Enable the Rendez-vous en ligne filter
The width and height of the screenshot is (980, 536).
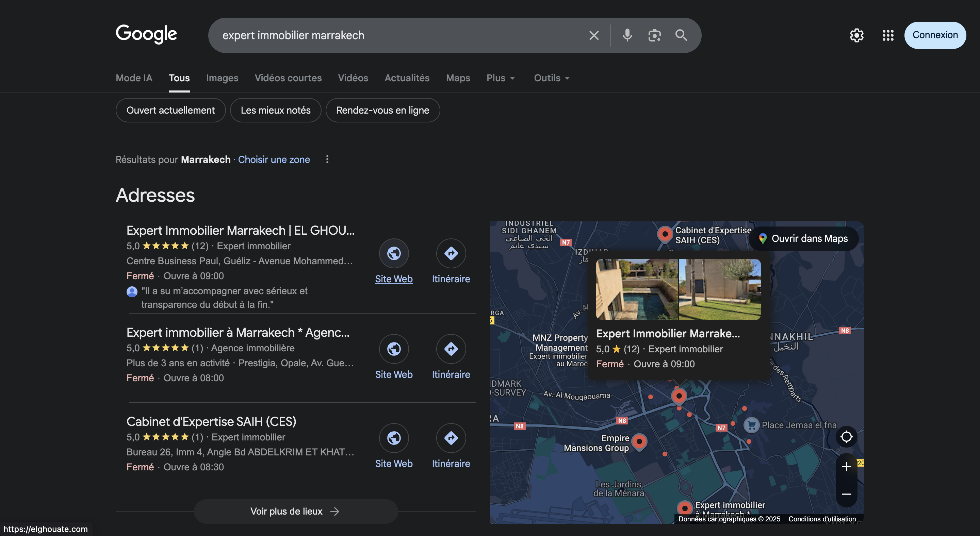coord(382,110)
